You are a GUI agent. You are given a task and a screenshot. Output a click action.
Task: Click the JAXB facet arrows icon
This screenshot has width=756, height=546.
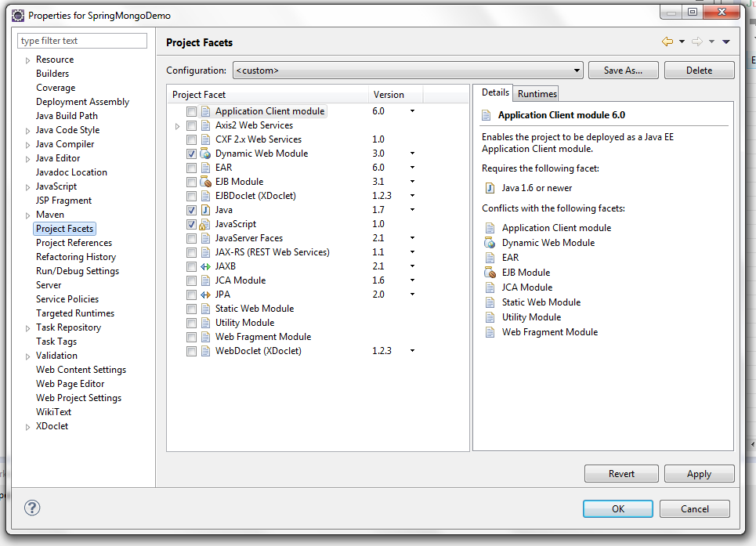click(x=205, y=266)
